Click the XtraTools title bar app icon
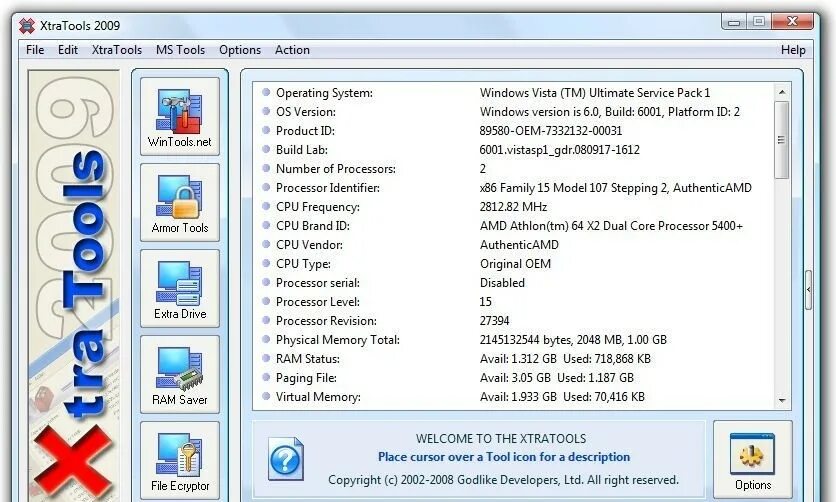The height and width of the screenshot is (502, 836). click(x=27, y=26)
